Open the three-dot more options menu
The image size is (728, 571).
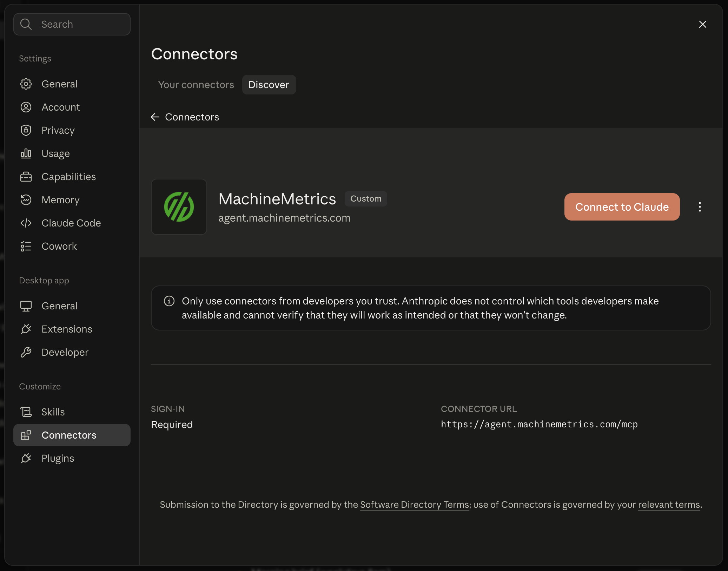[700, 207]
